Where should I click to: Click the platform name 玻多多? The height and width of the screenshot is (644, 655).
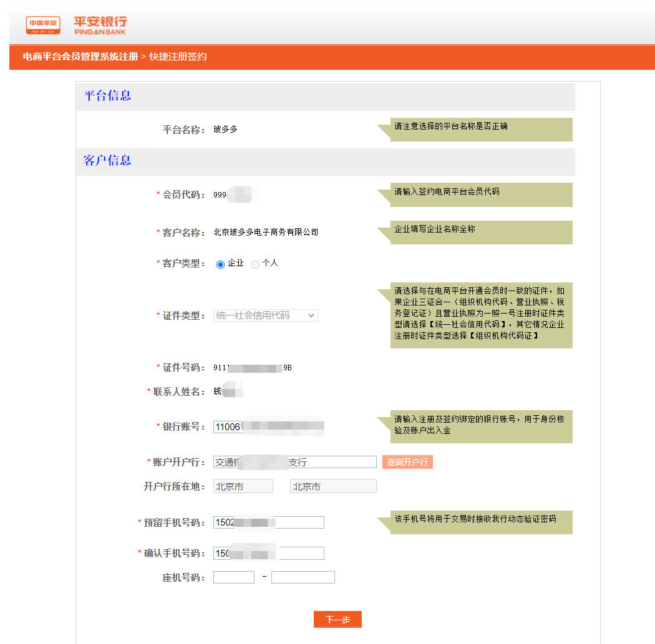[x=226, y=130]
